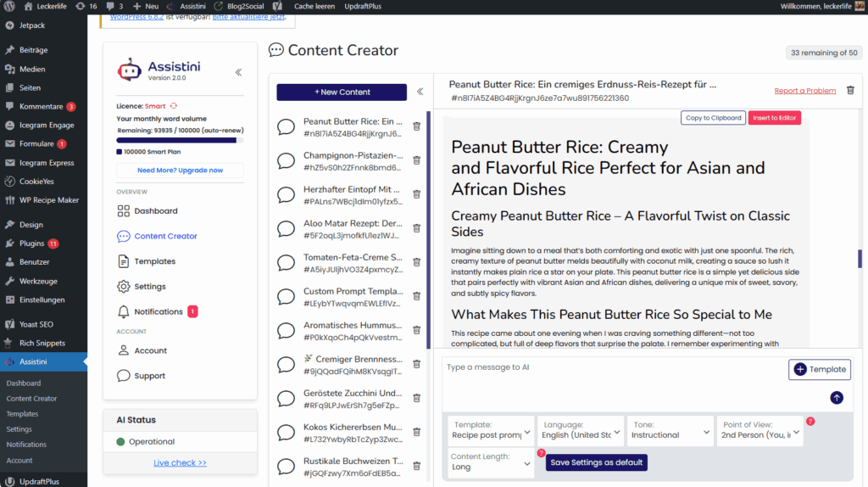
Task: Delete the Cremiger Brennnessel entry
Action: tap(417, 364)
